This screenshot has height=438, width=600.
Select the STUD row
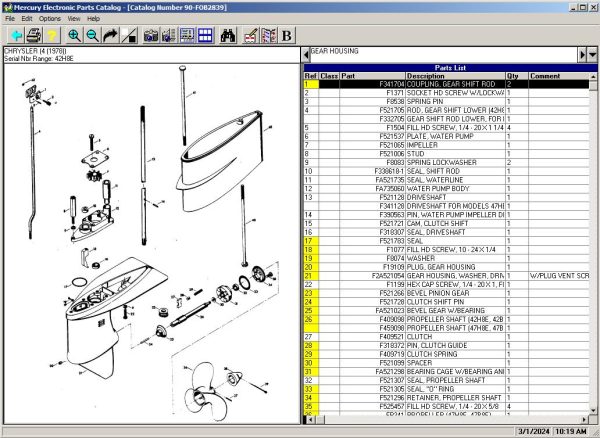tap(447, 154)
